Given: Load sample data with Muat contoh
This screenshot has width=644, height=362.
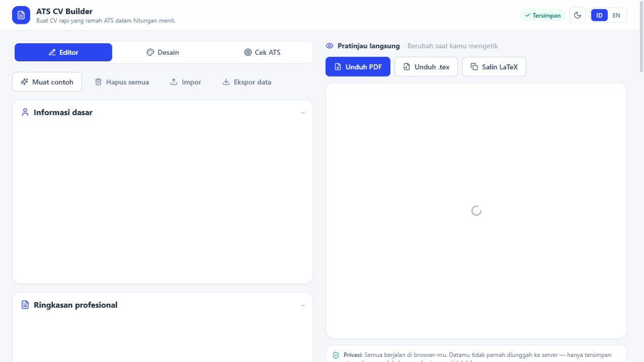Looking at the screenshot, I should (47, 82).
